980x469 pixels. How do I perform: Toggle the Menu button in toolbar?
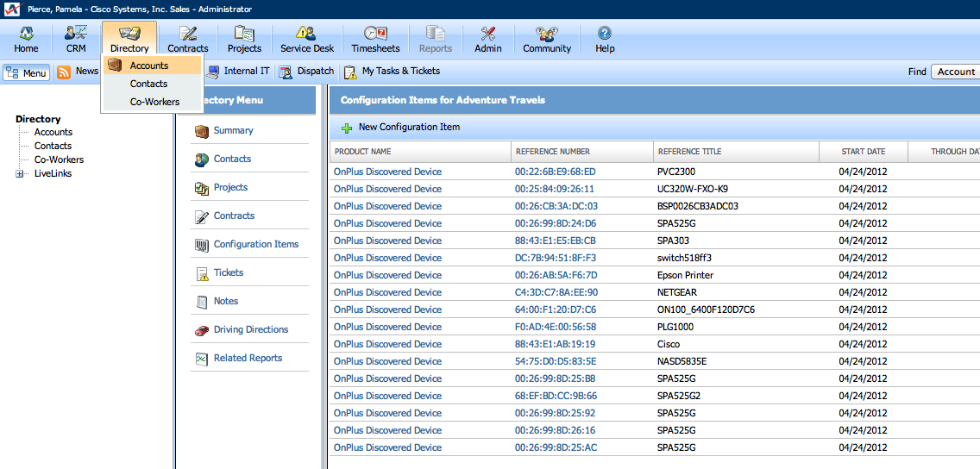point(26,72)
